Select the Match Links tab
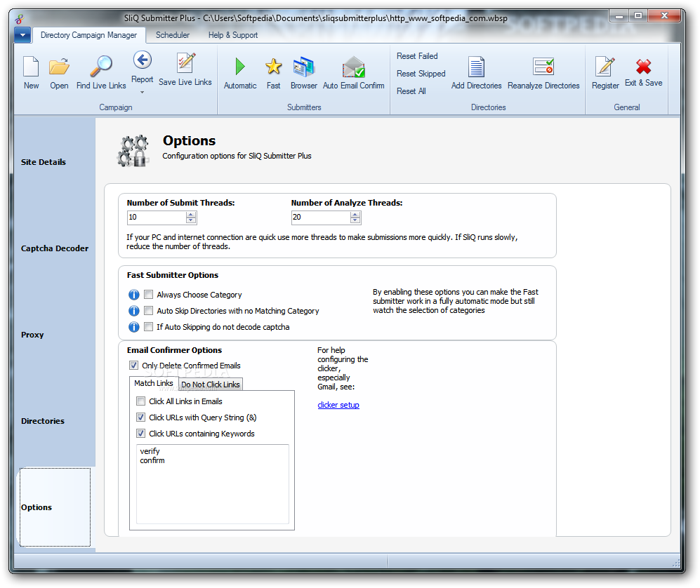 pyautogui.click(x=154, y=383)
